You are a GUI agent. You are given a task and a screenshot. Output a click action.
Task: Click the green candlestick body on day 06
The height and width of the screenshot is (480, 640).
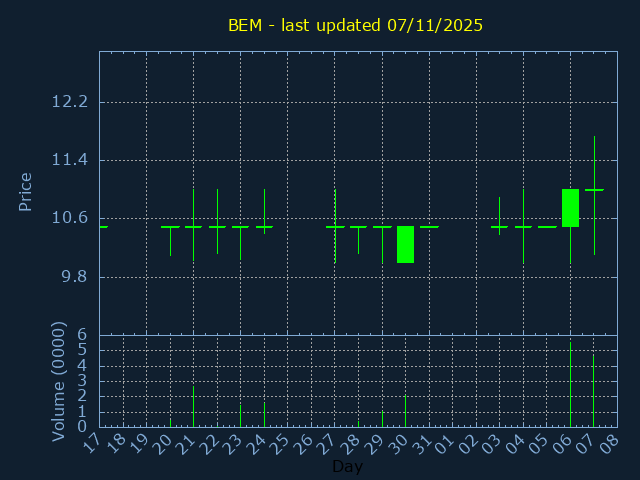[x=570, y=208]
